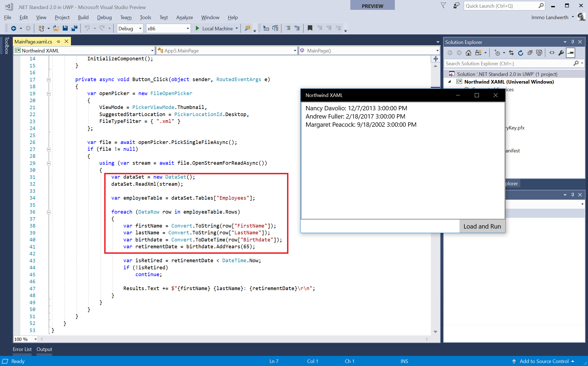This screenshot has width=588, height=366.
Task: Open the Debug configuration dropdown
Action: [x=130, y=28]
